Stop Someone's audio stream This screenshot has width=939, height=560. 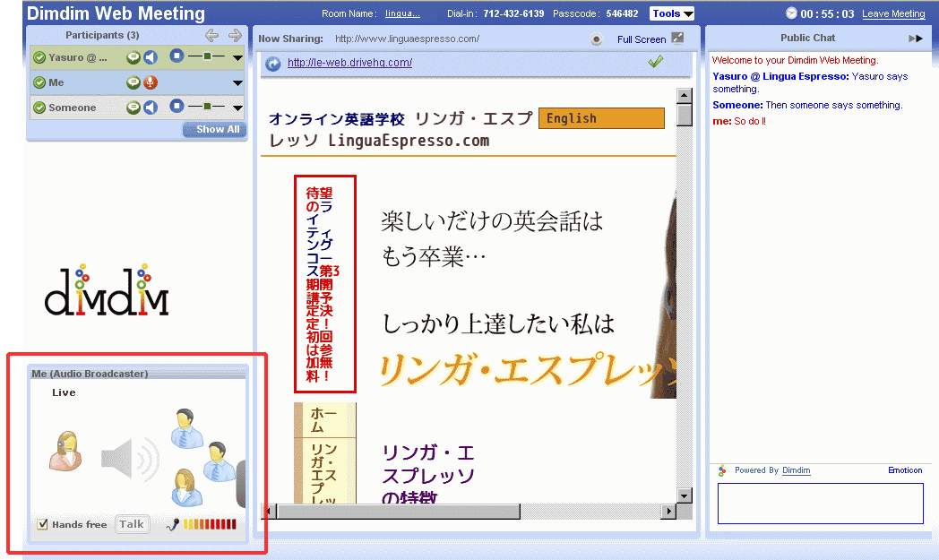[x=176, y=106]
